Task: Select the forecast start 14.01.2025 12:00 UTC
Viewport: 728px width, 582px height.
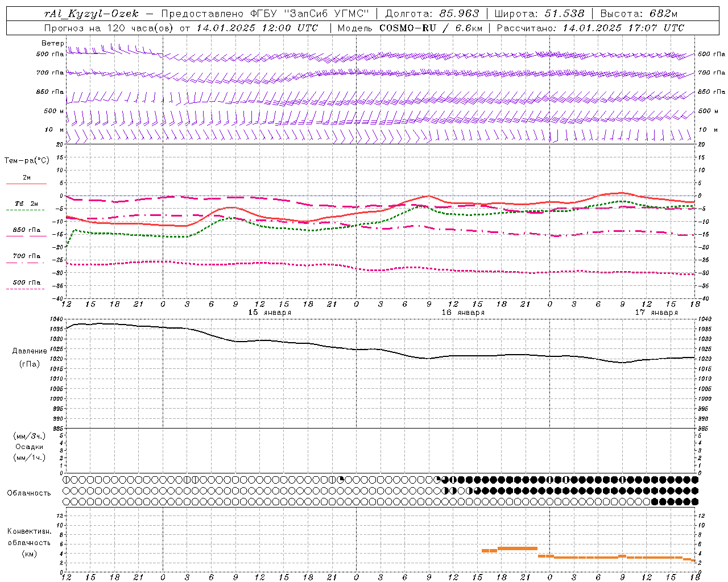Action: [257, 28]
